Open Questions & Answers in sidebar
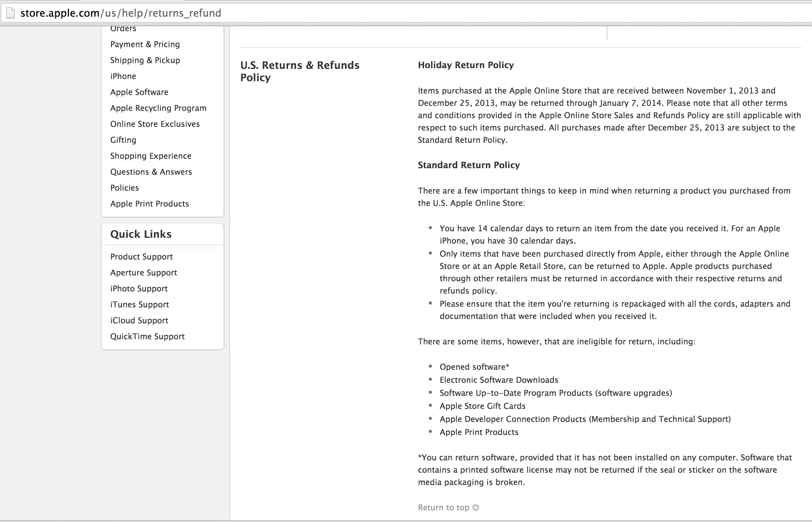This screenshot has width=812, height=522. [x=151, y=172]
